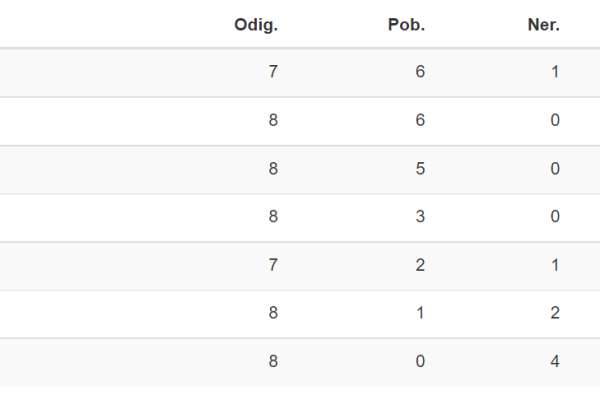Screen dimensions: 600x400
Task: Click Odig. value in row with Pob. 1
Action: tap(273, 313)
